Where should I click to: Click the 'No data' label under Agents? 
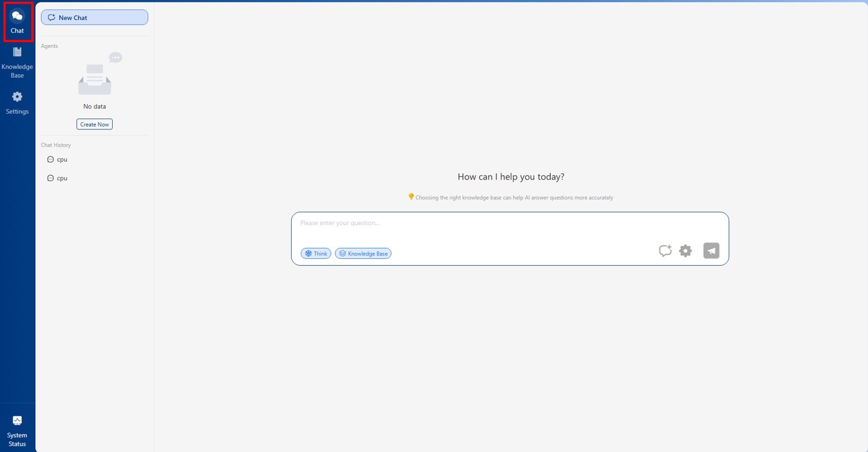point(95,107)
